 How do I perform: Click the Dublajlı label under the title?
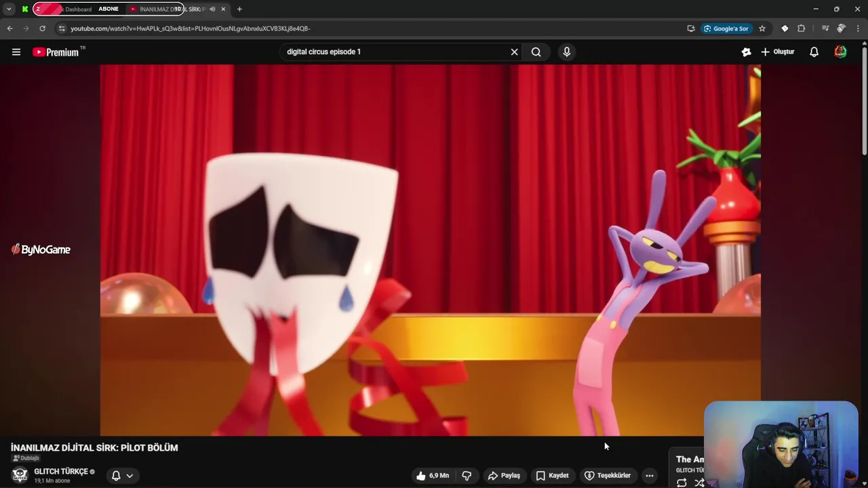[26, 458]
